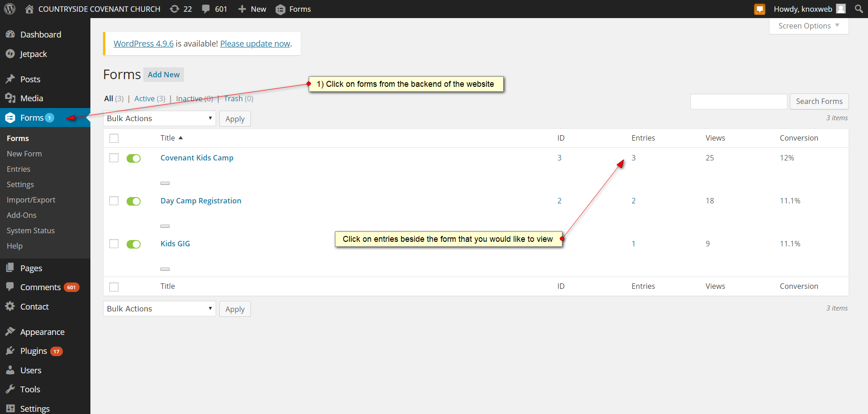
Task: Open Forms icon in top admin bar
Action: point(280,9)
